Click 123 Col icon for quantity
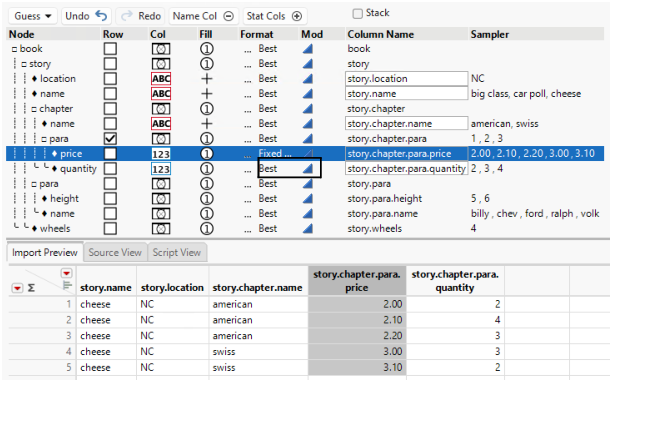The image size is (653, 427). 161,169
